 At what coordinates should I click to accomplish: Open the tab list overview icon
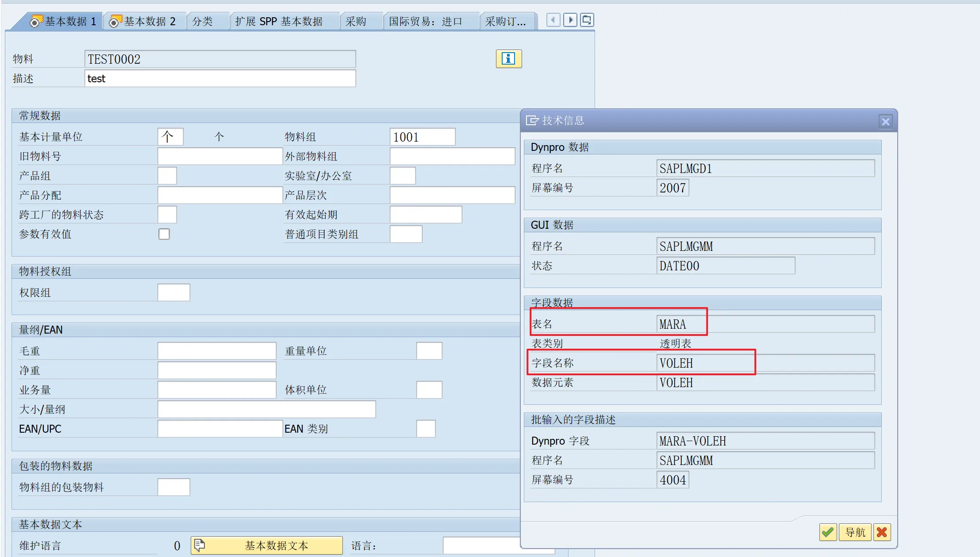pos(587,20)
